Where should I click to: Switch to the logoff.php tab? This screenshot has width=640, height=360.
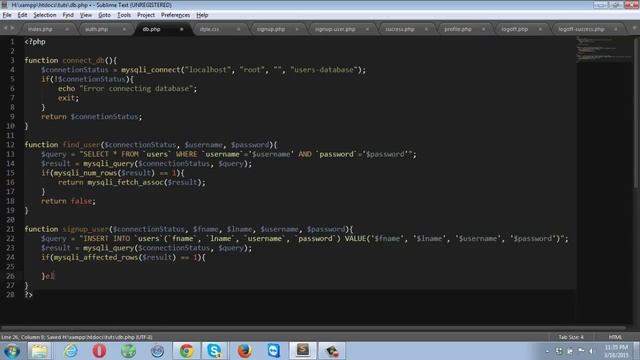[515, 29]
